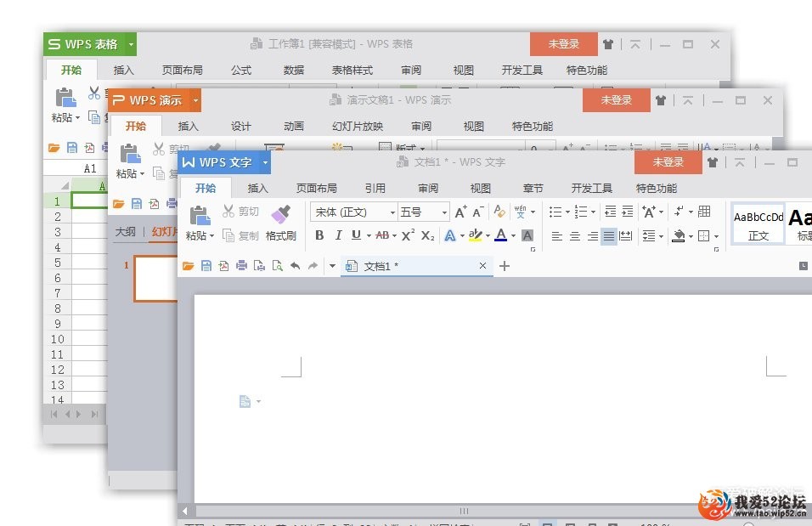Viewport: 812px width, 526px height.
Task: Apply superscript X² formatting
Action: pos(408,235)
